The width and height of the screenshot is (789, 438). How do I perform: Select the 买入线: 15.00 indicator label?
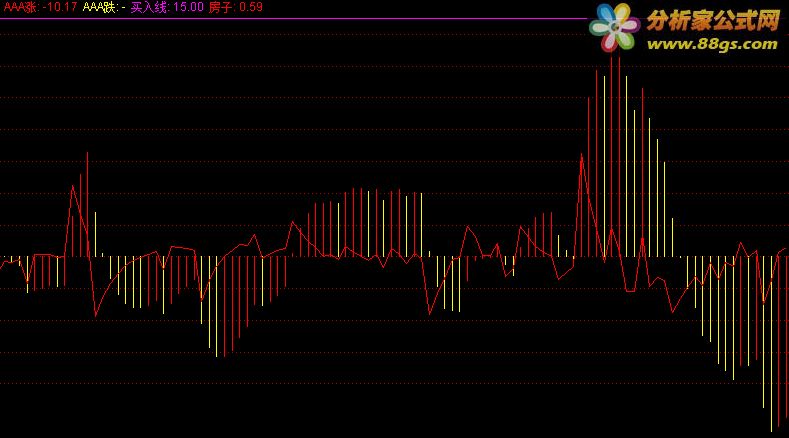click(x=167, y=7)
